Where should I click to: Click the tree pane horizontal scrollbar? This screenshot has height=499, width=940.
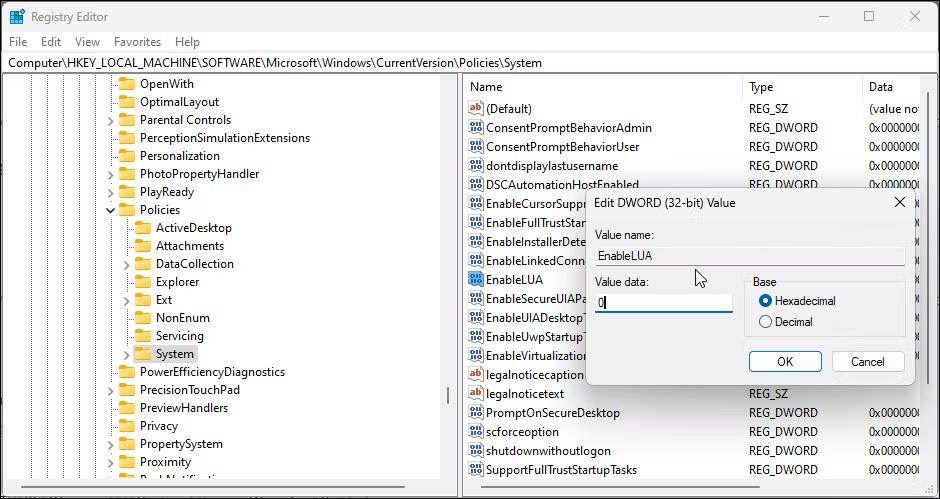click(214, 486)
